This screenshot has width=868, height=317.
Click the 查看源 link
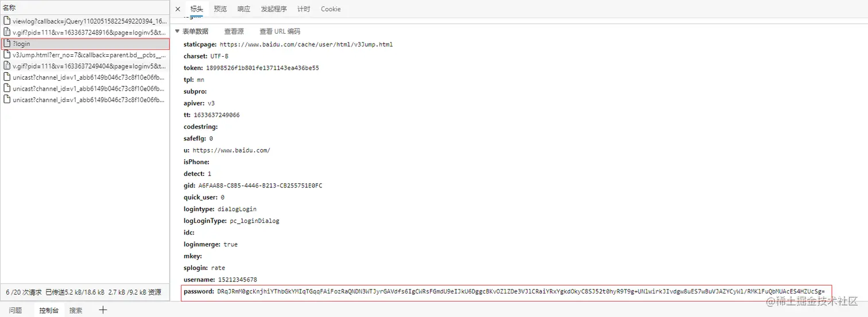coord(234,32)
